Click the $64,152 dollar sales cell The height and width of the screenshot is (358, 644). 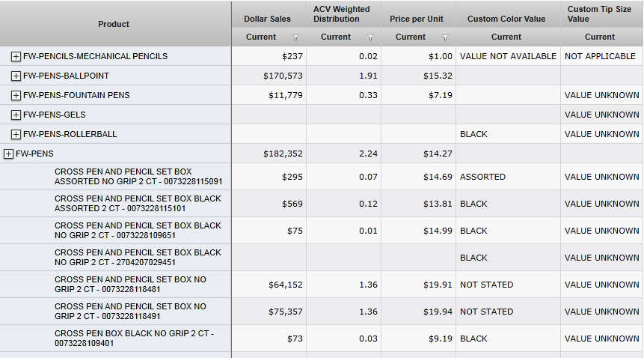tap(285, 285)
